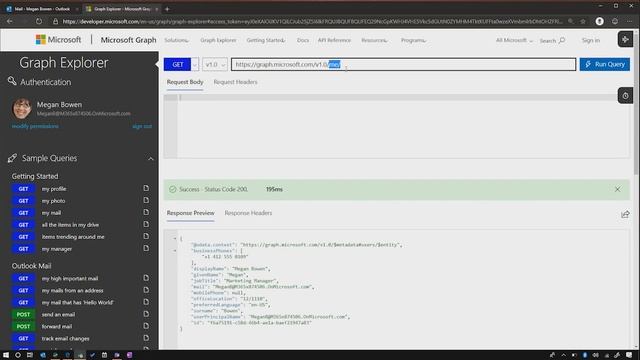Switch to the Mail - Megan Bowen browser tab
This screenshot has width=640, height=360.
point(42,9)
